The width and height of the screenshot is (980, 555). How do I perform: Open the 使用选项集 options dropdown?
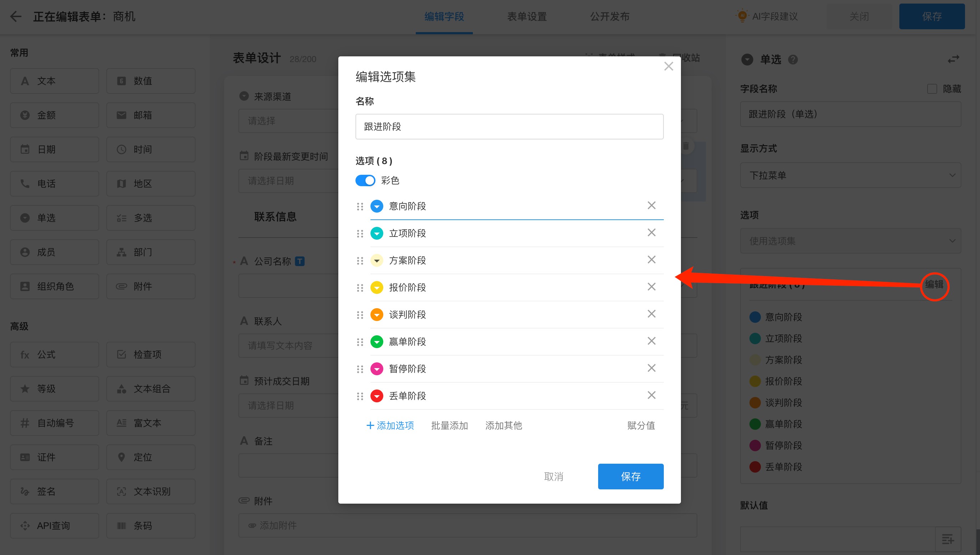coord(850,241)
